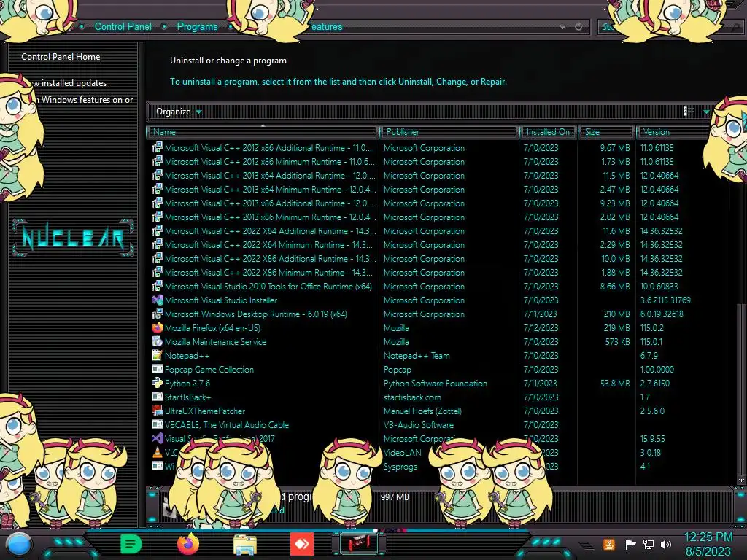Click the Microsoft Visual Studio Installer purple icon
747x560 pixels.
click(158, 300)
